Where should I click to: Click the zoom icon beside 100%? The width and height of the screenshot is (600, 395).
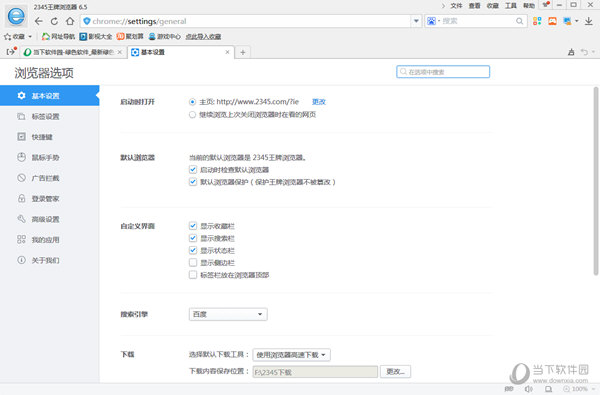click(566, 389)
